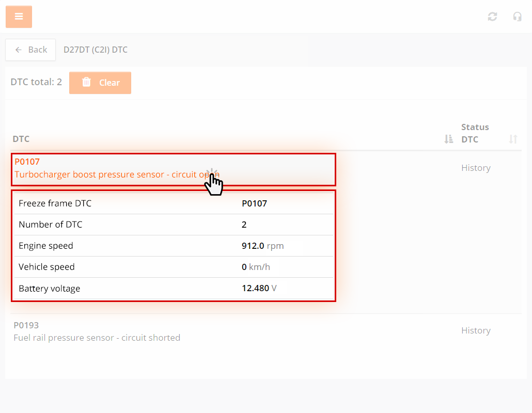The width and height of the screenshot is (532, 413).
Task: Open support via the headset icon
Action: pyautogui.click(x=517, y=17)
